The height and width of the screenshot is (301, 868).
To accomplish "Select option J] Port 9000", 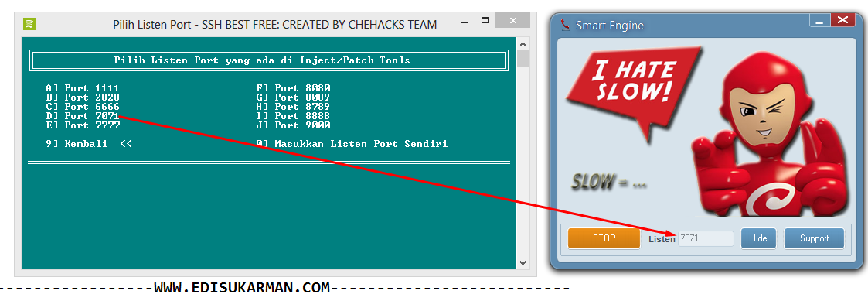I will [x=294, y=125].
